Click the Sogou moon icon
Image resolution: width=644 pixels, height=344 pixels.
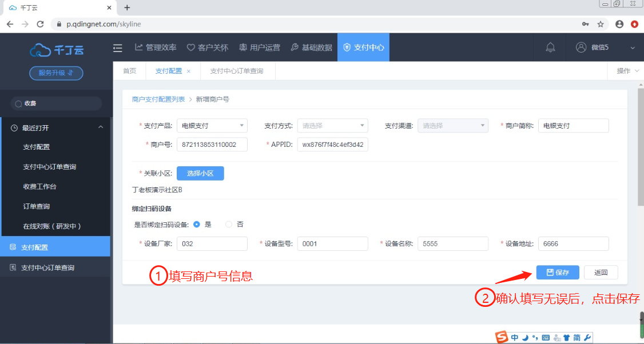pyautogui.click(x=525, y=338)
